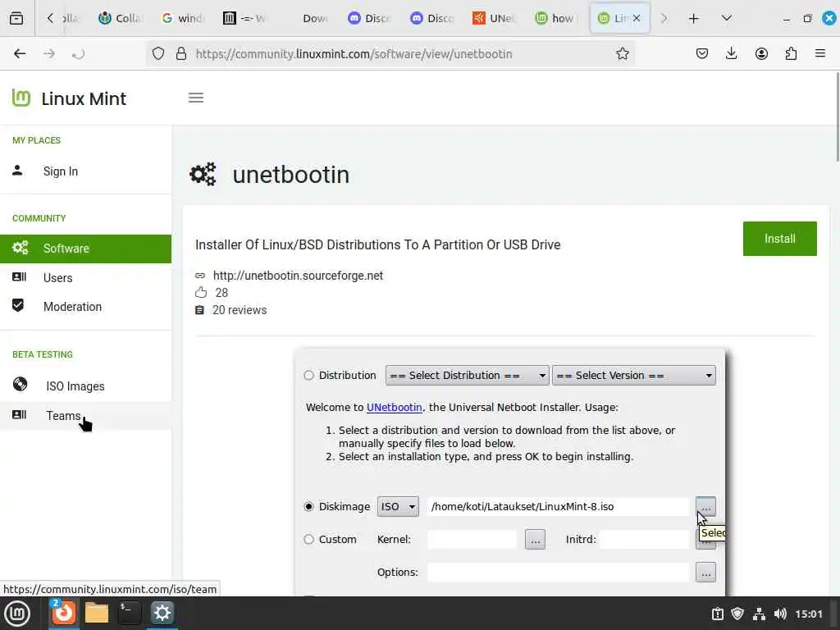Open the gear application in taskbar
840x630 pixels.
(162, 613)
